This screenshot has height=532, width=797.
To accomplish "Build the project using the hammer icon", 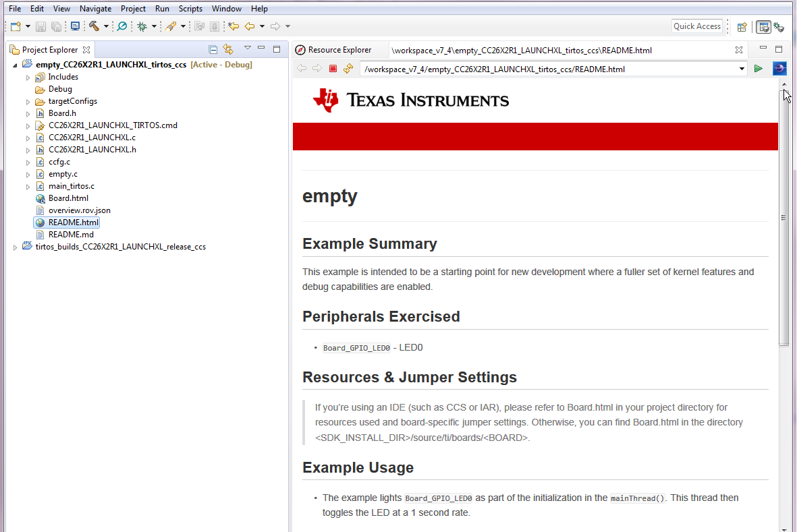I will [x=93, y=26].
